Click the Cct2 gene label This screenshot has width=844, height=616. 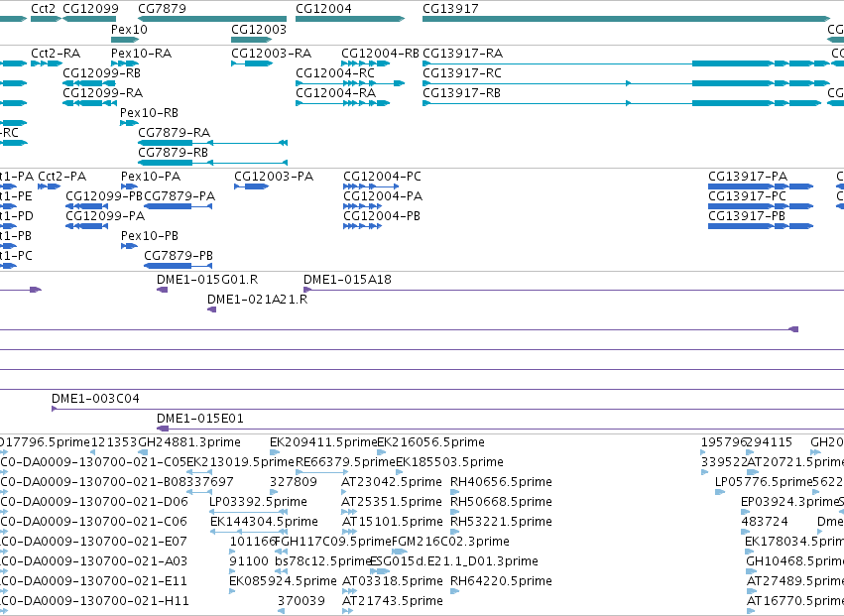coord(43,9)
